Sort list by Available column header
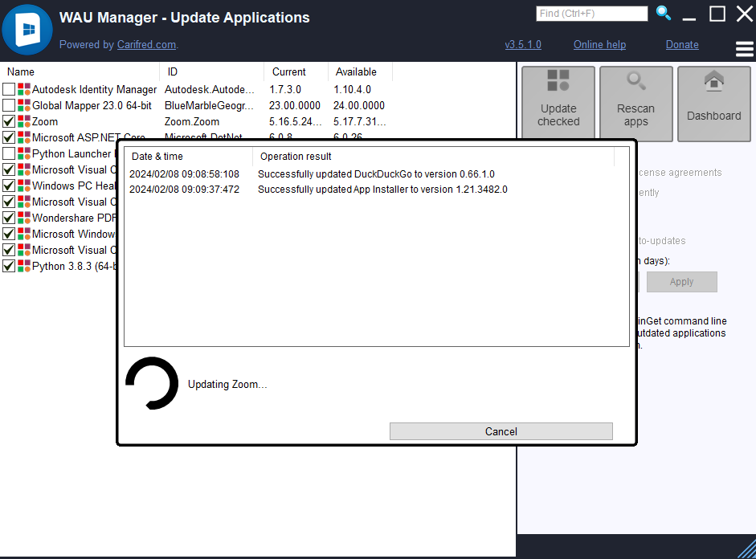Screen dimensions: 756x559 point(361,71)
